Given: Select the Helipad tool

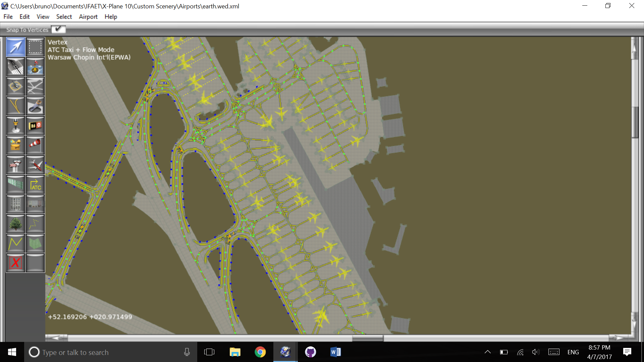Looking at the screenshot, I should pyautogui.click(x=15, y=86).
